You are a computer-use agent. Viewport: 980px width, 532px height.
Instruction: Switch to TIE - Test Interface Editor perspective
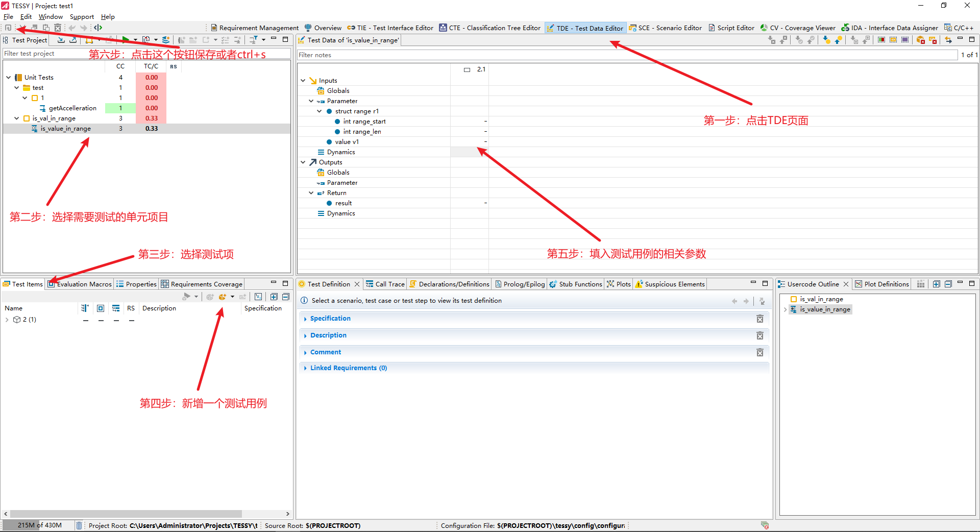tap(390, 28)
